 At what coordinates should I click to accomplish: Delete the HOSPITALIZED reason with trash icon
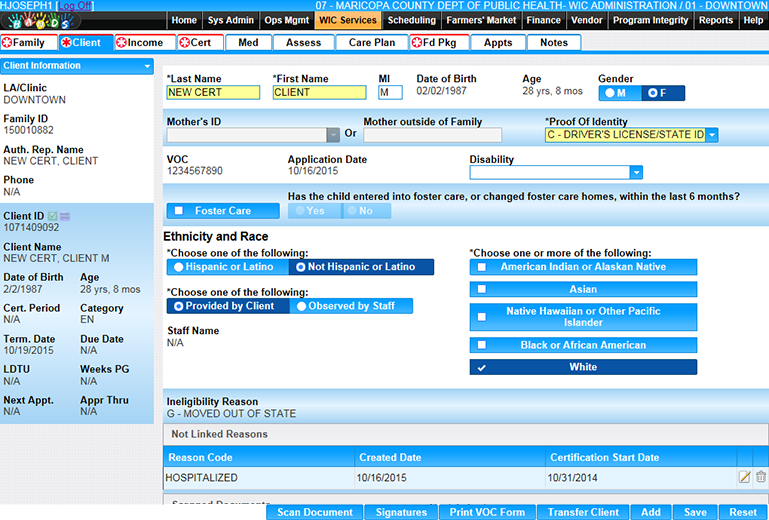(761, 478)
